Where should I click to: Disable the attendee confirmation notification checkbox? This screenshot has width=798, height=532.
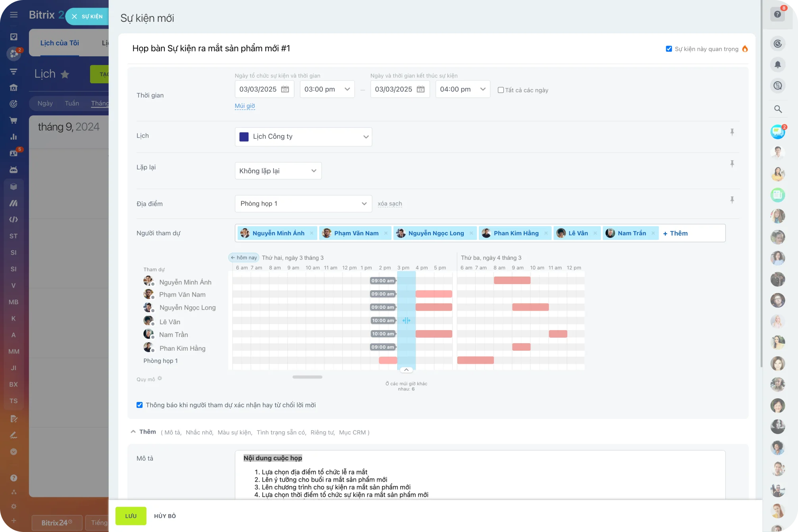(x=139, y=405)
